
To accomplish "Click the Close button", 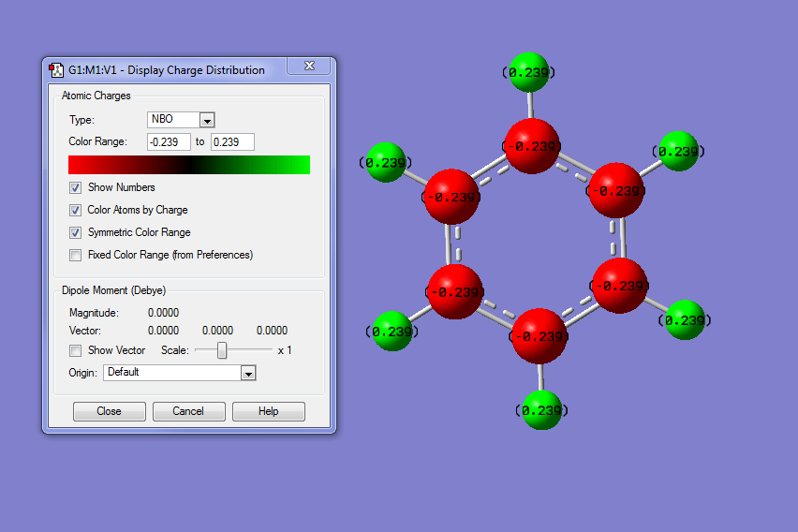I will 110,411.
